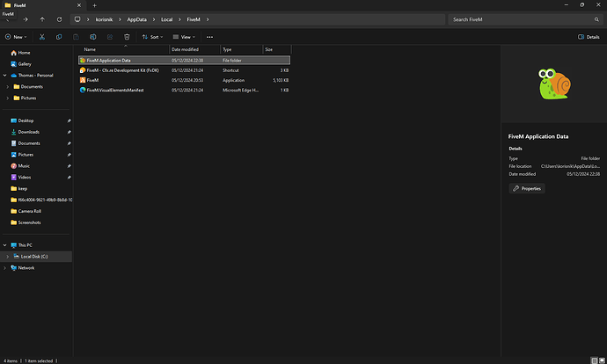The width and height of the screenshot is (607, 364).
Task: Click the Cut icon in toolbar
Action: tap(42, 37)
